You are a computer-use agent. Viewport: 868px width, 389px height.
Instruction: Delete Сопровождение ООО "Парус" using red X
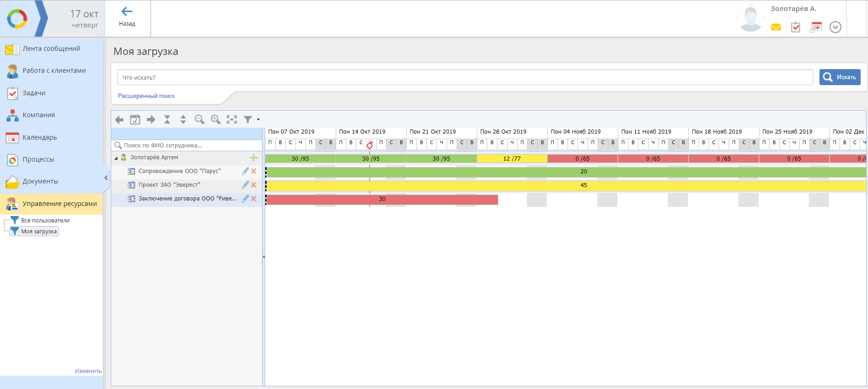point(254,171)
